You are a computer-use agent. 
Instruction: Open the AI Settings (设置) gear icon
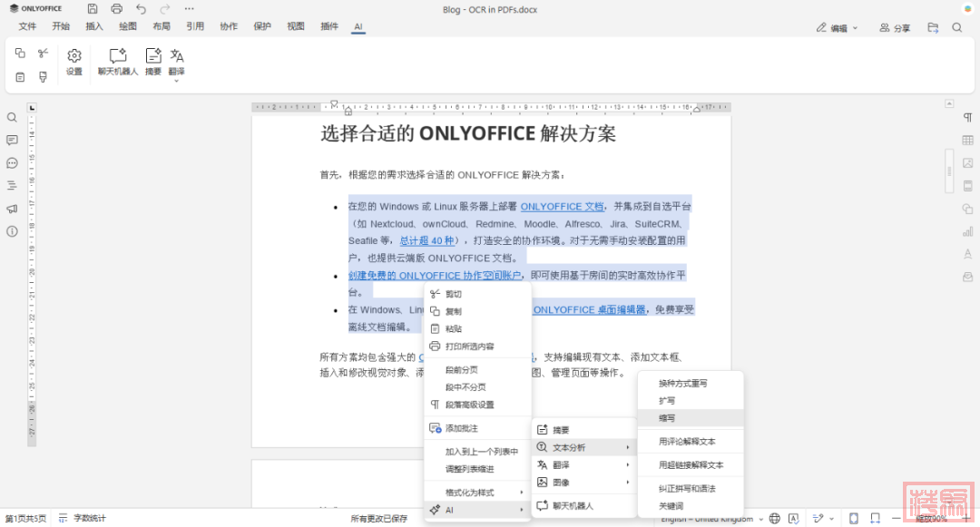[74, 56]
